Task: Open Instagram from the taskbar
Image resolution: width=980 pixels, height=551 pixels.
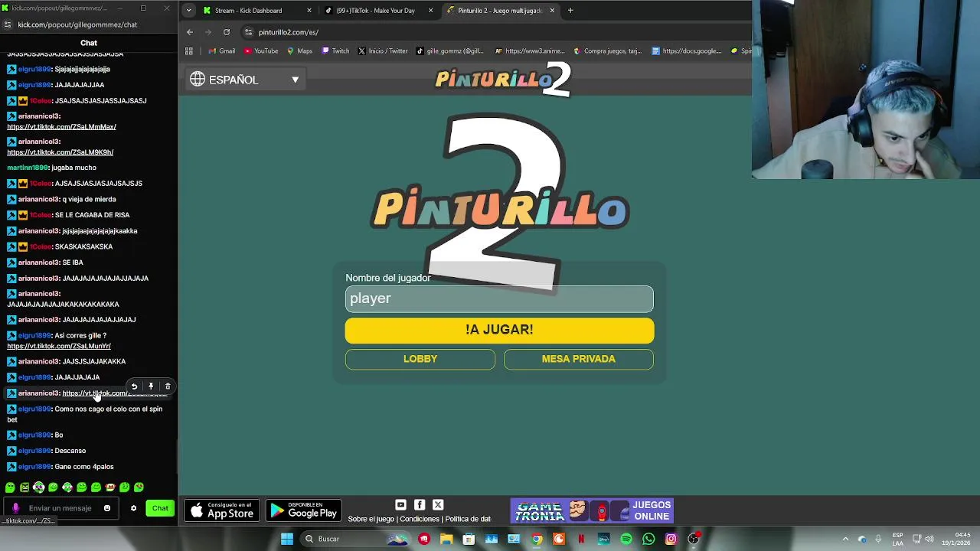Action: pyautogui.click(x=671, y=539)
